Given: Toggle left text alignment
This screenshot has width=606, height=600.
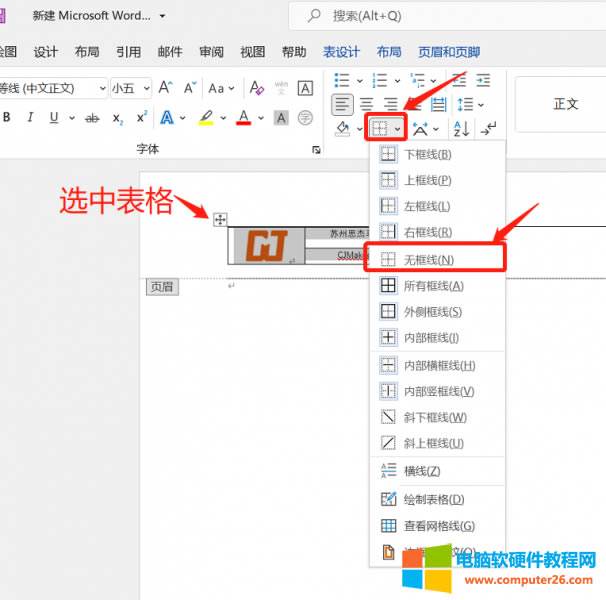Looking at the screenshot, I should point(342,104).
